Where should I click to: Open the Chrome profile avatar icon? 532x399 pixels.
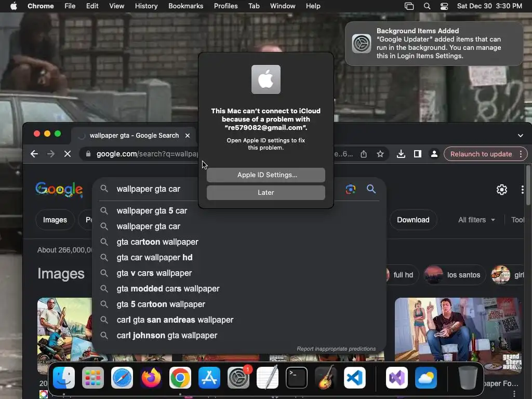434,154
